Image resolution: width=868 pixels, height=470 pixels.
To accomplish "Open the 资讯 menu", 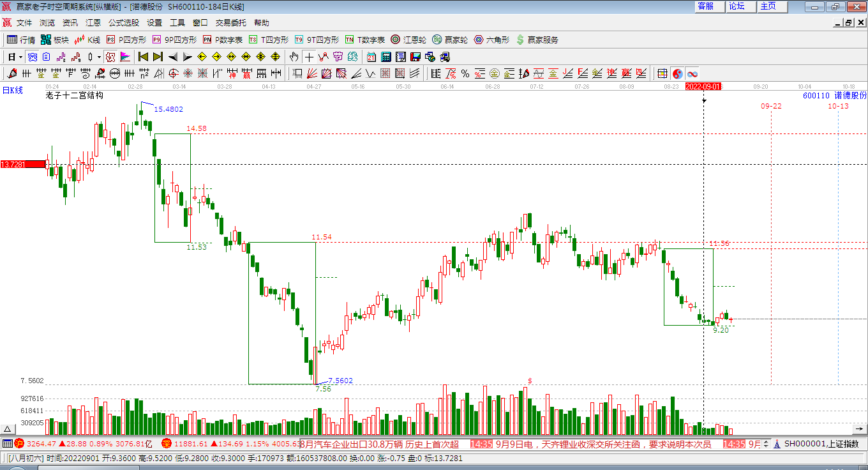I will pyautogui.click(x=70, y=22).
